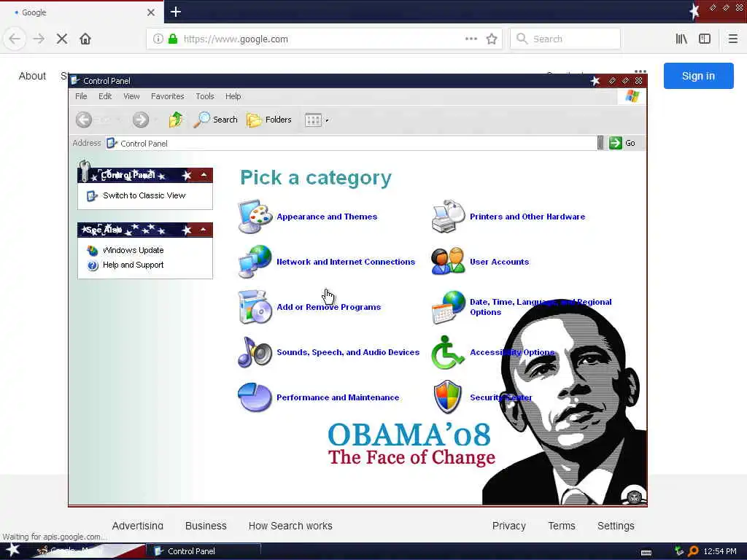Click the Performance and Maintenance link text

pos(338,397)
